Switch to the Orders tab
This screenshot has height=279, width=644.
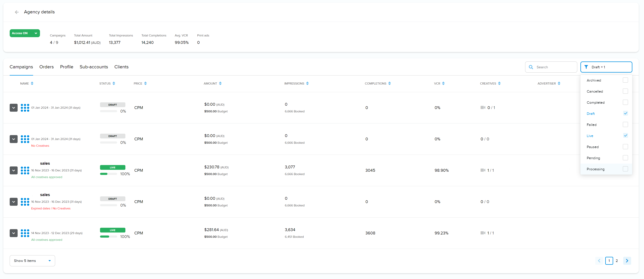click(x=46, y=67)
